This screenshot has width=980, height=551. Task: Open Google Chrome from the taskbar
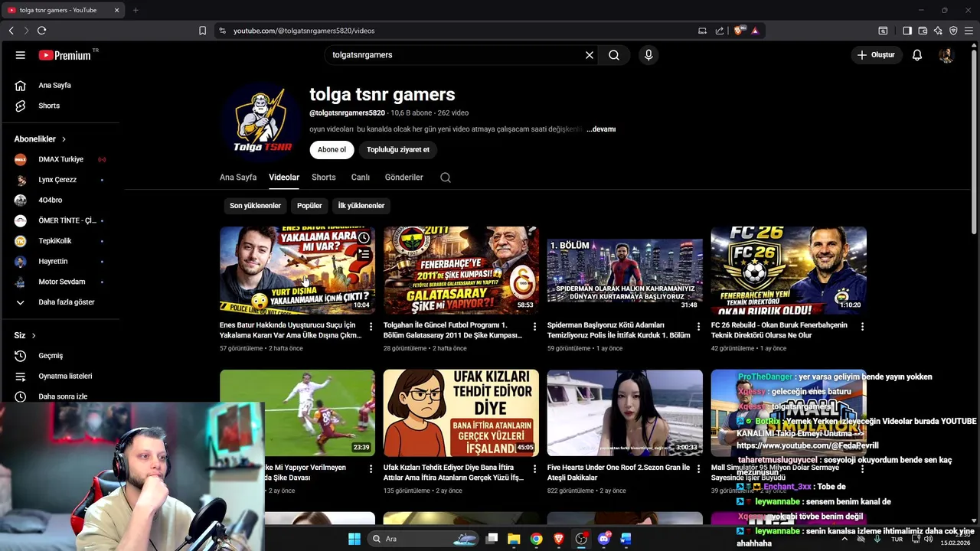click(537, 539)
